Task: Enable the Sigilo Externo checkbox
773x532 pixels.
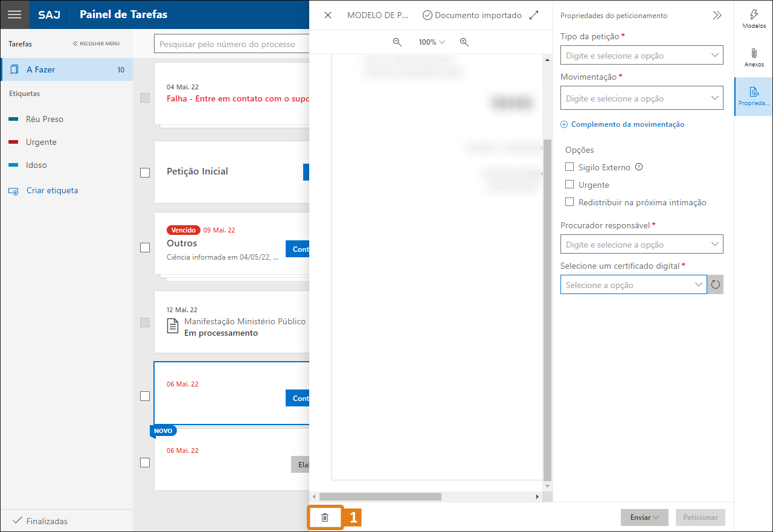Action: [569, 167]
